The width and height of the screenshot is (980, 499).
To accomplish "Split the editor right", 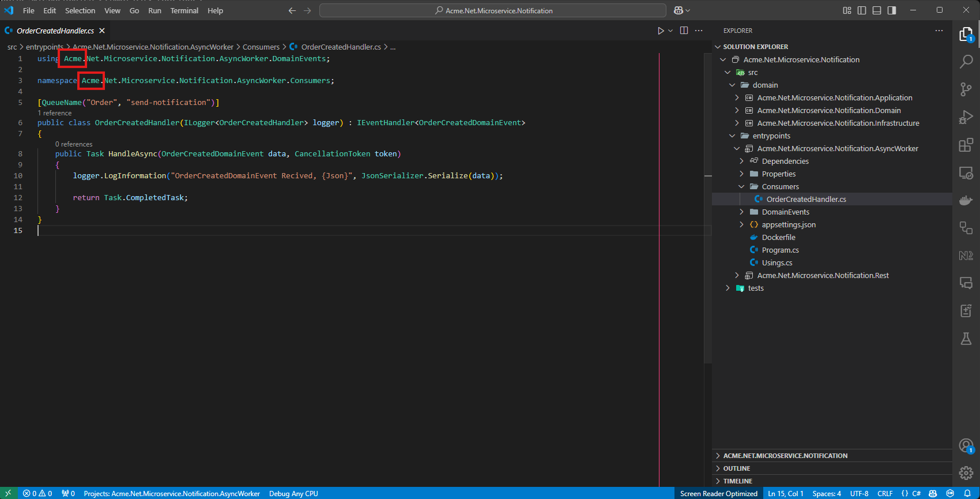I will tap(684, 31).
